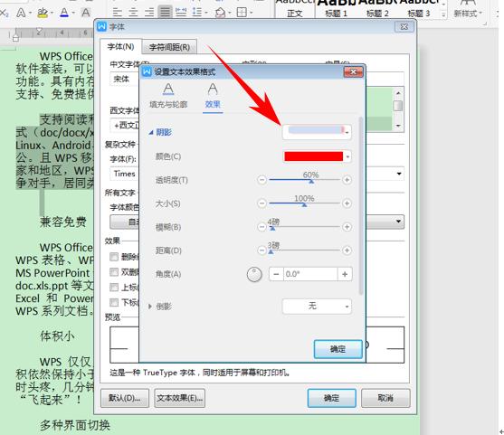Open the text effects A tool in ribbon
Image resolution: width=504 pixels, height=435 pixels.
[x=21, y=13]
